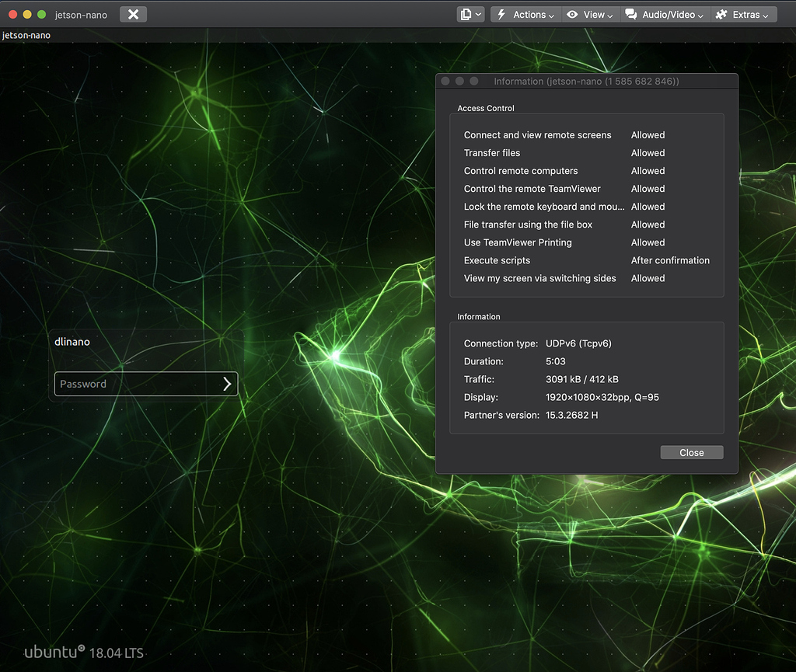Screen dimensions: 796x672
Task: Click the 'Information' section heading
Action: coord(479,316)
